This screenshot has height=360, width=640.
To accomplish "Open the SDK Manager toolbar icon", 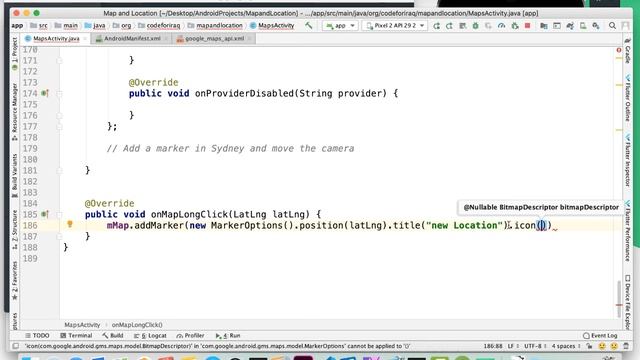I will click(596, 26).
